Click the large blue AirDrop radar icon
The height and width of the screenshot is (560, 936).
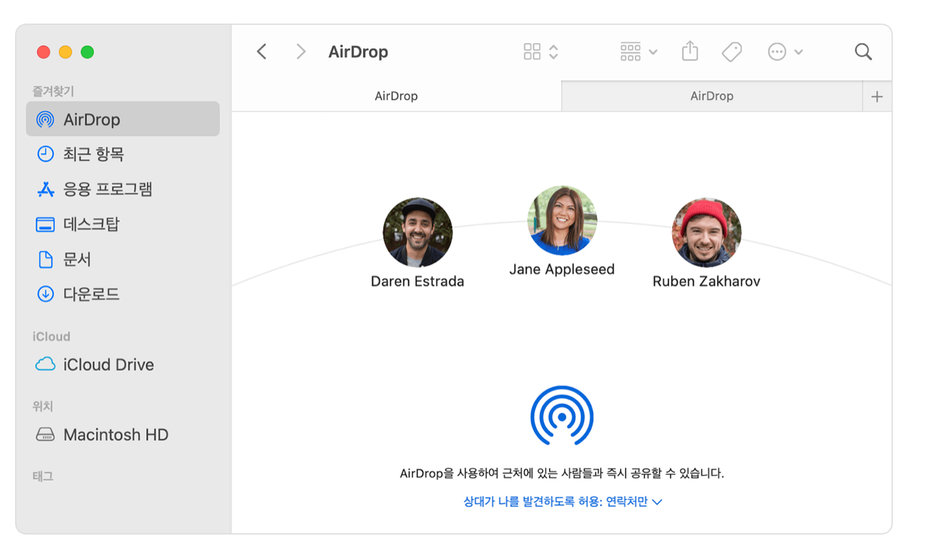coord(562,416)
